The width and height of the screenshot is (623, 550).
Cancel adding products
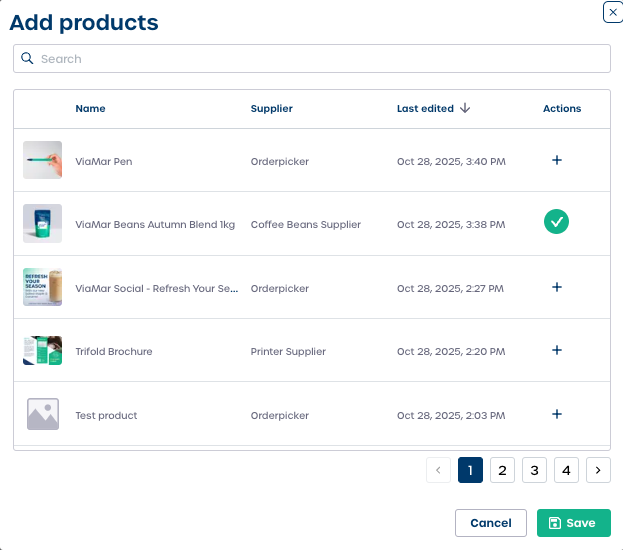click(x=491, y=523)
